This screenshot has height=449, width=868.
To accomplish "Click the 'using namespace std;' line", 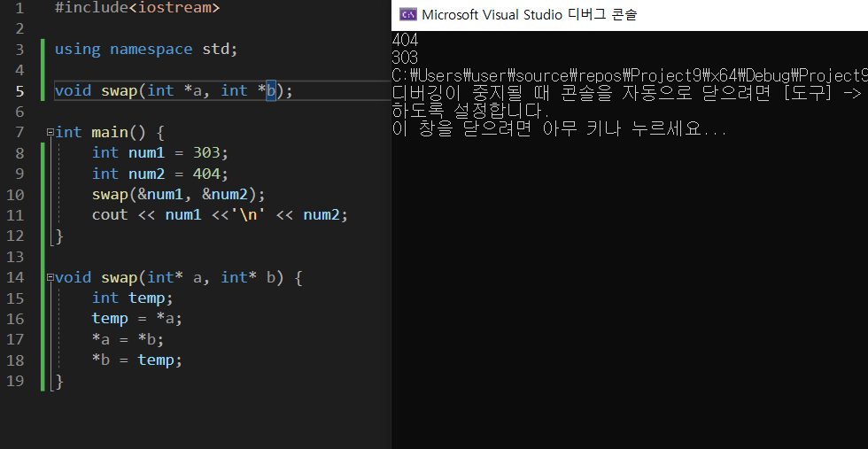I will (x=146, y=50).
